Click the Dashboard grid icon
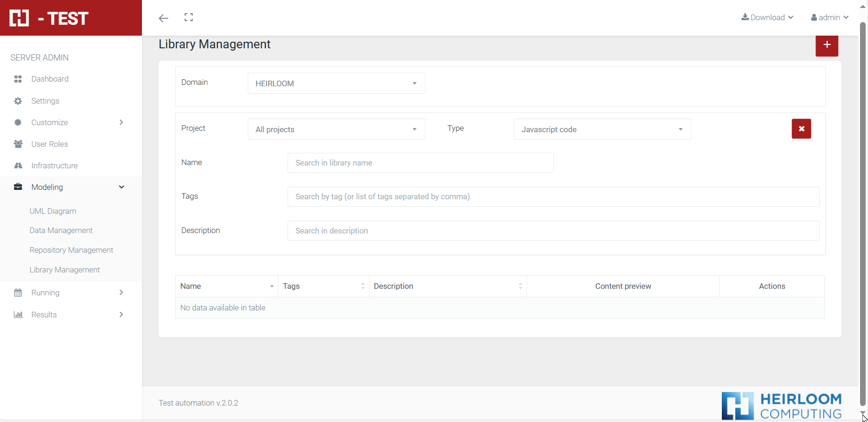This screenshot has width=868, height=422. pyautogui.click(x=18, y=79)
